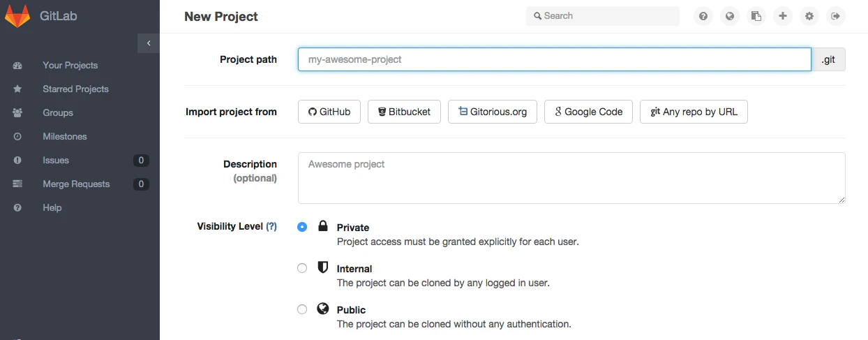Select the Internal visibility radio button

(x=302, y=268)
